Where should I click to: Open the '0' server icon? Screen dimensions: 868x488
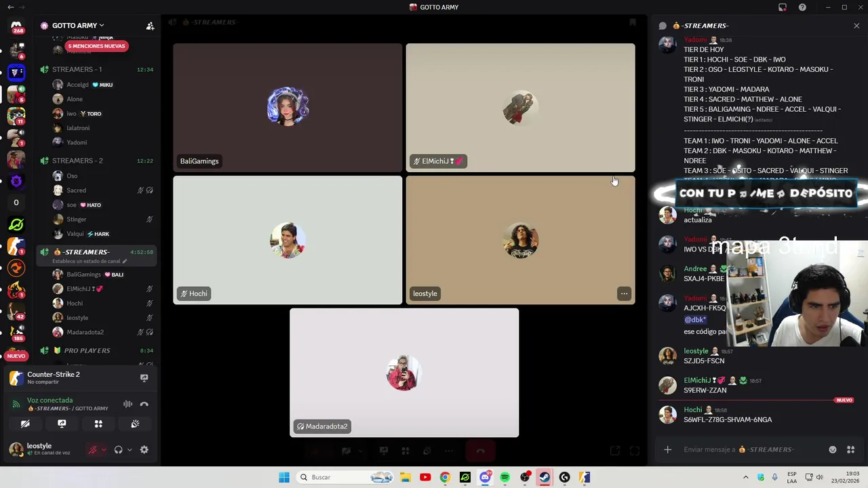pos(16,203)
